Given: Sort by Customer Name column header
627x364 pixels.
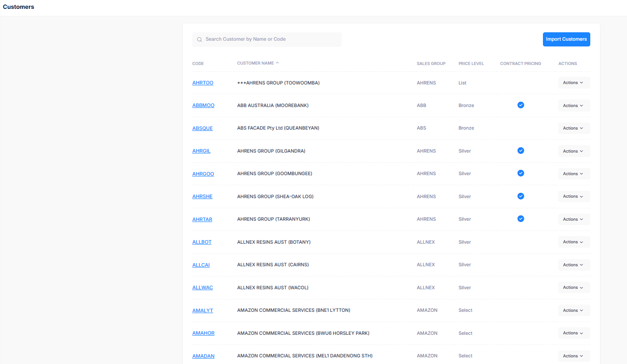Looking at the screenshot, I should [255, 63].
